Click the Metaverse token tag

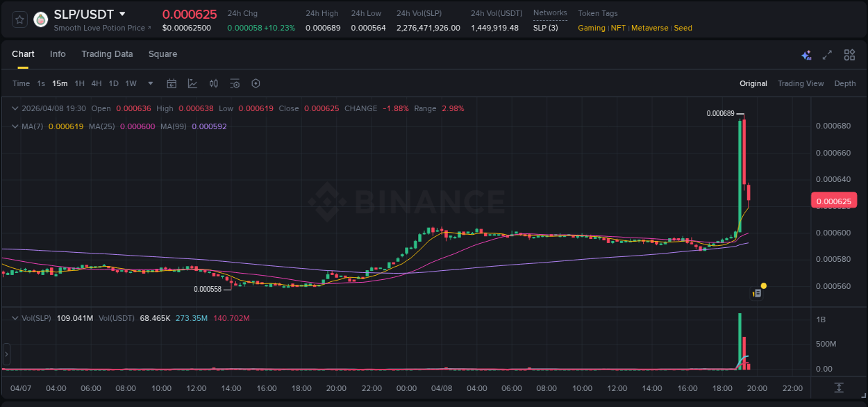click(x=650, y=28)
